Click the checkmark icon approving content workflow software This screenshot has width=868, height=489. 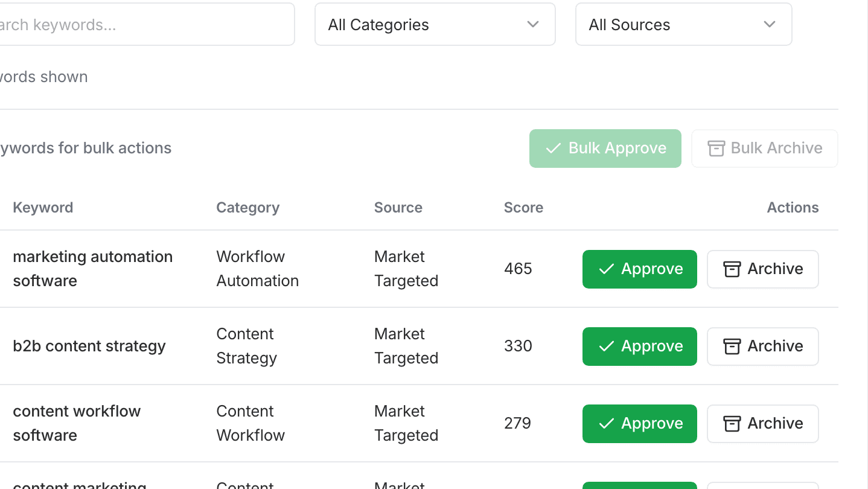pyautogui.click(x=607, y=424)
